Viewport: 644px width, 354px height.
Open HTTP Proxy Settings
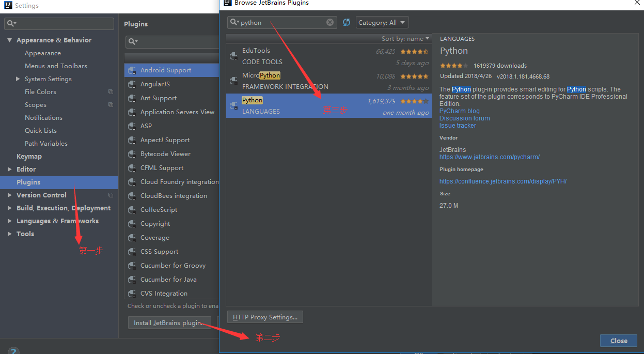point(265,317)
